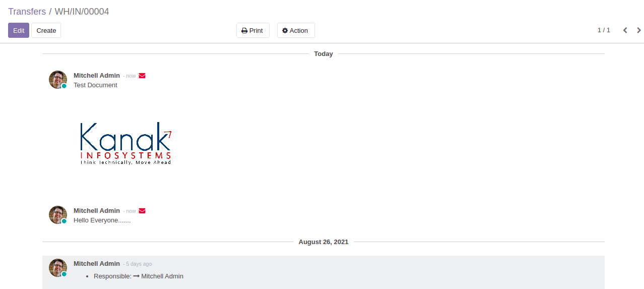
Task: Open Mitchell Admin avatar on Hello Everyone message
Action: click(58, 215)
